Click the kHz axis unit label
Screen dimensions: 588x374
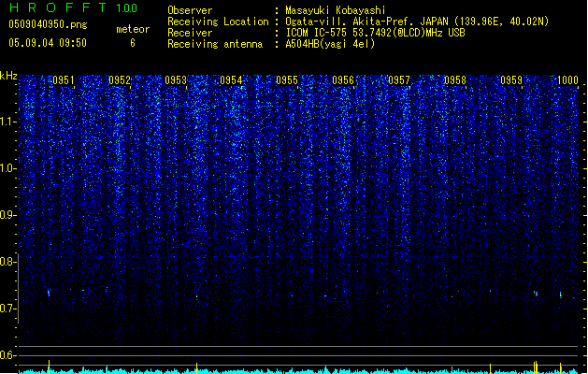coord(8,76)
